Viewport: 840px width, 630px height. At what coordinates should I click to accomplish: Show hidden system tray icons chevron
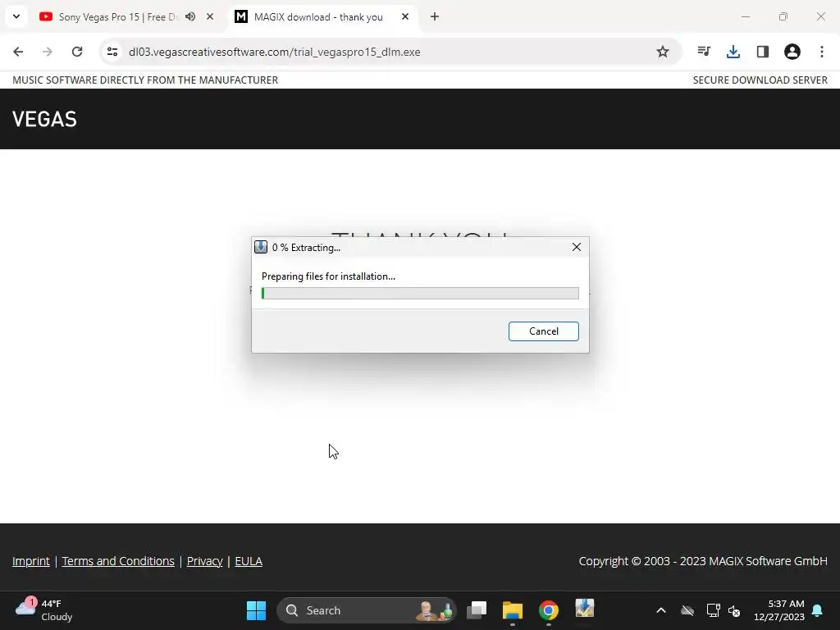tap(661, 610)
